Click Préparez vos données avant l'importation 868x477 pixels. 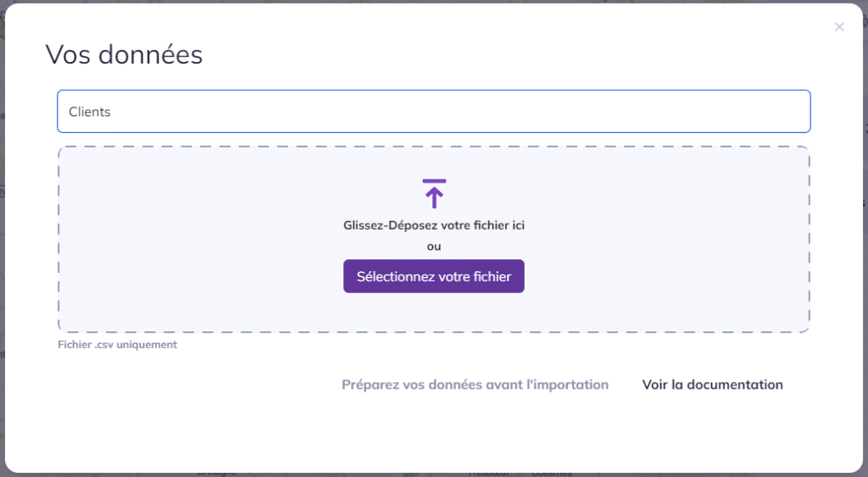click(475, 385)
